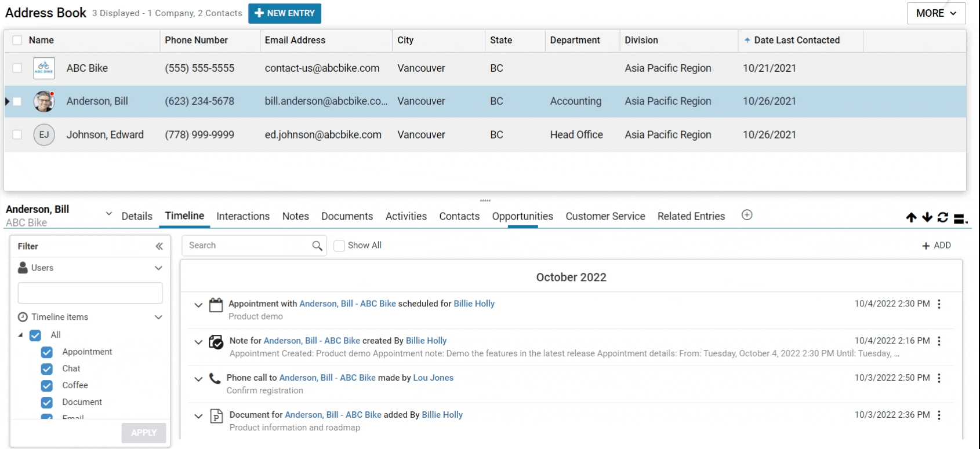Click the down arrow to go to next entry
980x449 pixels.
pyautogui.click(x=927, y=217)
